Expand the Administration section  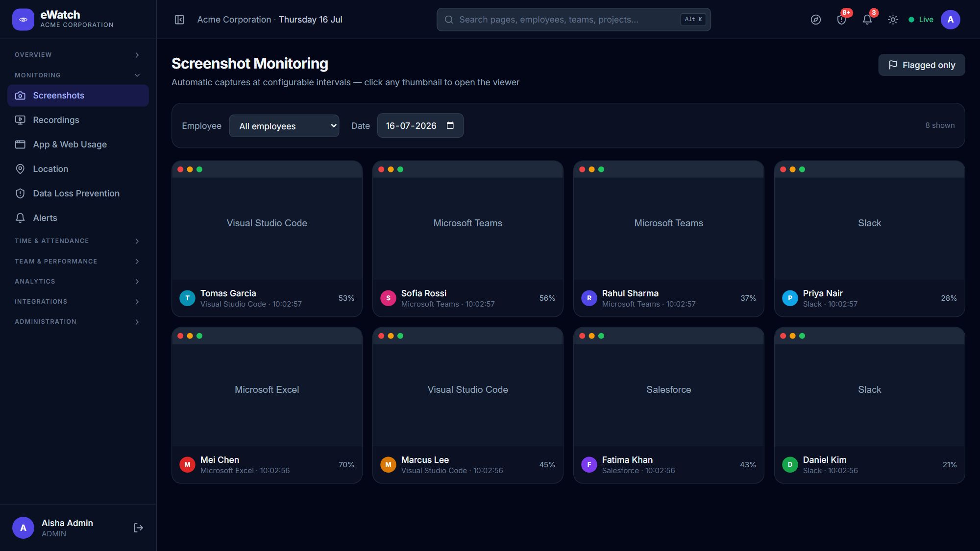click(78, 322)
